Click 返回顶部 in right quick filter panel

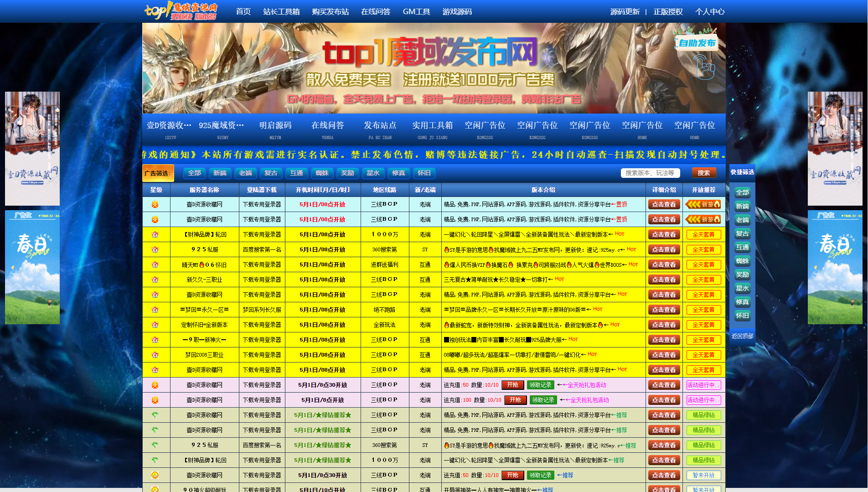point(742,336)
